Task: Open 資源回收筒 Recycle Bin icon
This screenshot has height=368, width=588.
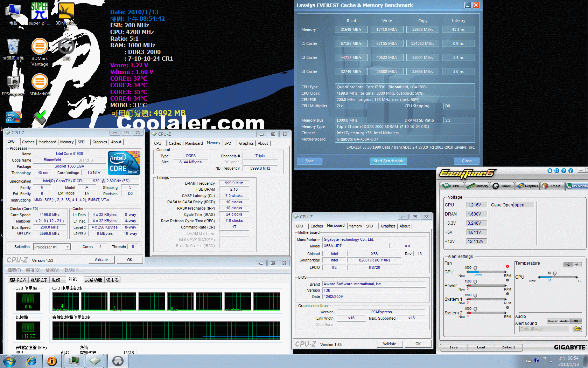Action: [x=13, y=49]
